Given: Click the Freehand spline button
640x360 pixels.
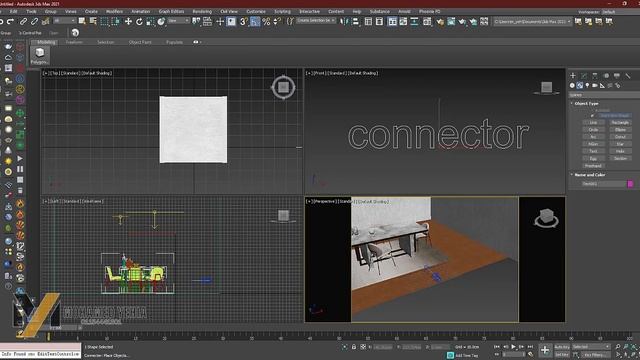Looking at the screenshot, I should click(593, 166).
